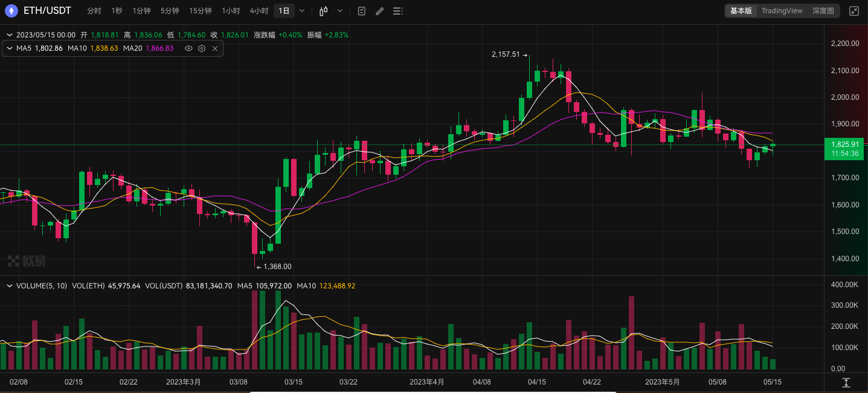Click the MA20 value 1,866.83
Screen dimensions: 868x393
click(159, 48)
